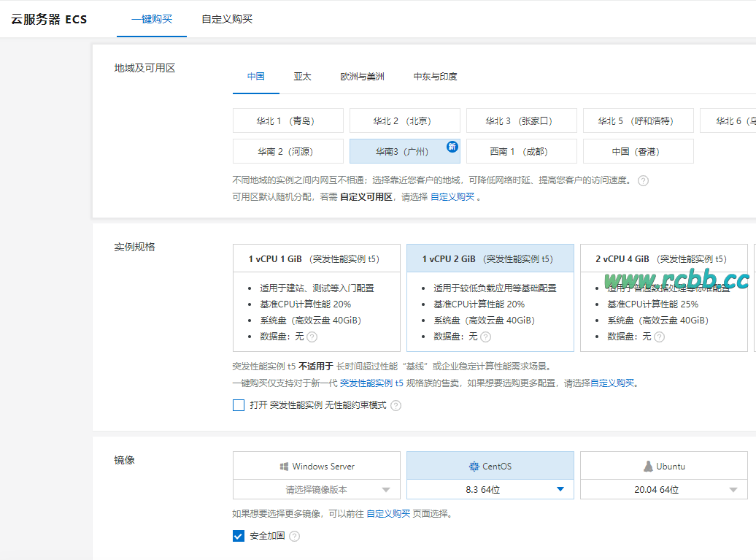The width and height of the screenshot is (756, 560).
Task: Choose region 中国 (香港)
Action: tap(638, 151)
